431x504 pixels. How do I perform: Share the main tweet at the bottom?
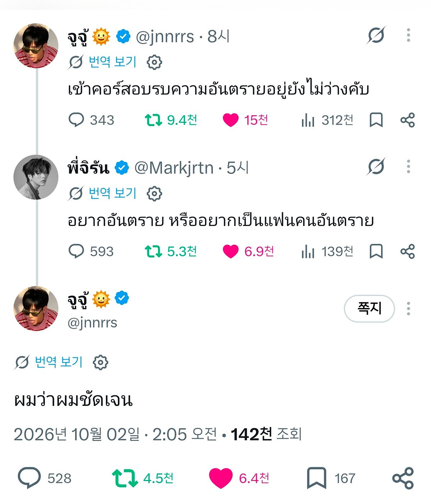[x=403, y=478]
